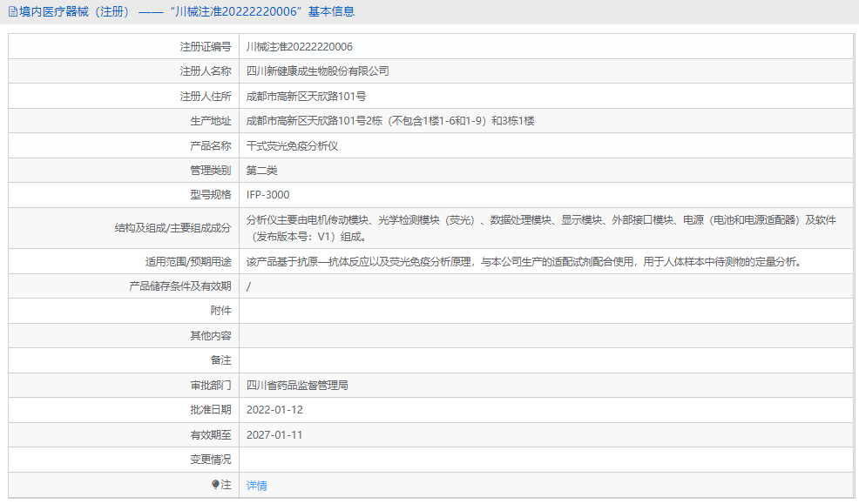The image size is (859, 504).
Task: Select address 成都市高新区天欣路101号 in 注册人住所 row
Action: tap(307, 97)
